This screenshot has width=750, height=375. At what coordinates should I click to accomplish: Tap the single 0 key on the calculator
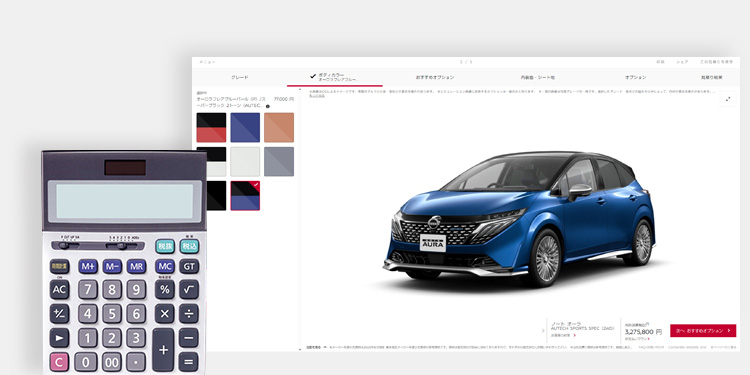(86, 362)
